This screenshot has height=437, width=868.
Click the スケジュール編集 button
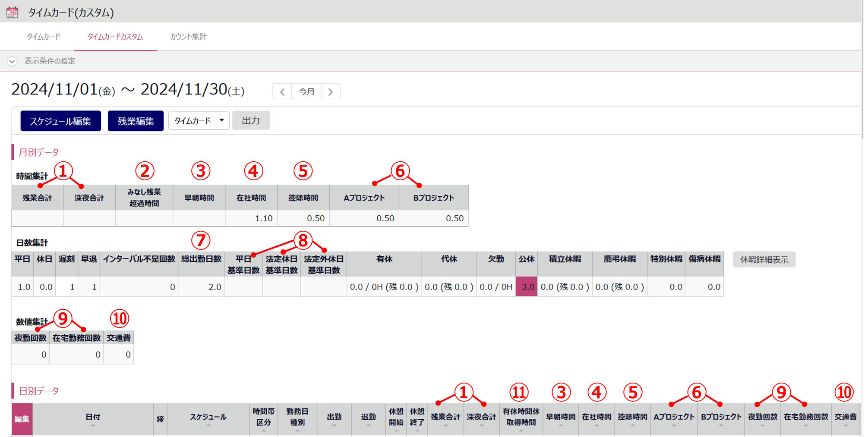point(60,121)
